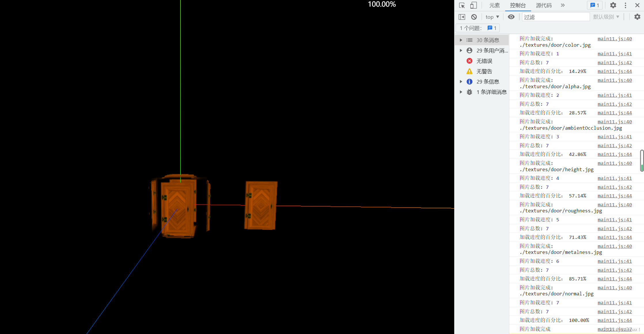Toggle the console sidebar panel
This screenshot has width=644, height=334.
pyautogui.click(x=462, y=17)
